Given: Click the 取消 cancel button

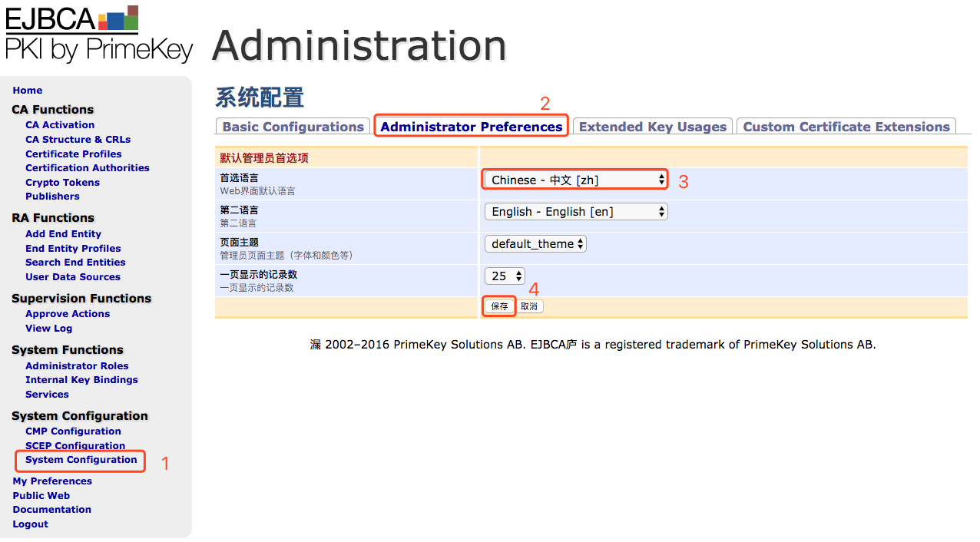Looking at the screenshot, I should 528,306.
